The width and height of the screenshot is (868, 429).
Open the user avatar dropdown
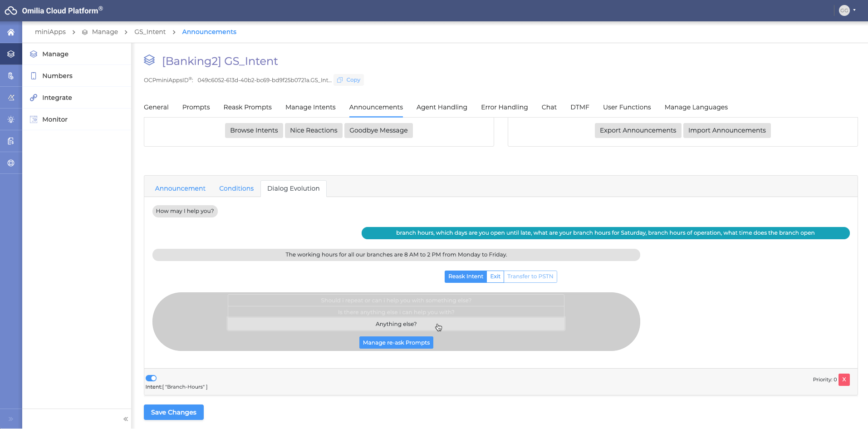click(847, 10)
